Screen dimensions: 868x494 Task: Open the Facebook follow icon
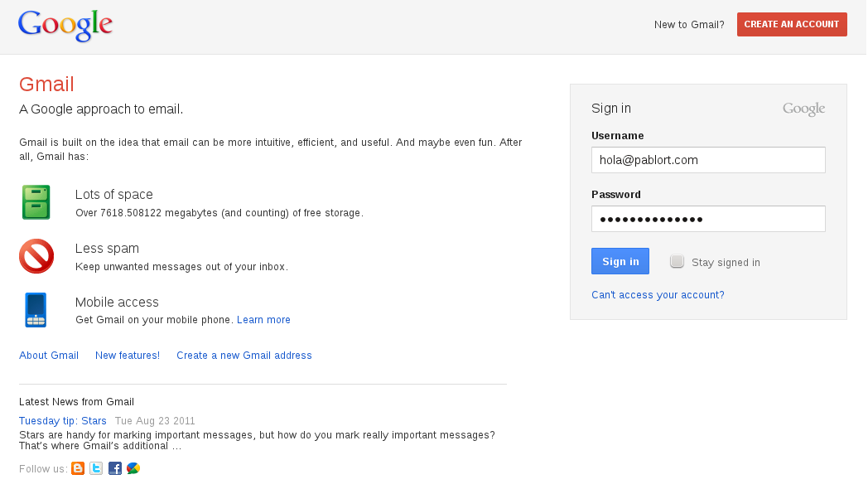[x=115, y=468]
